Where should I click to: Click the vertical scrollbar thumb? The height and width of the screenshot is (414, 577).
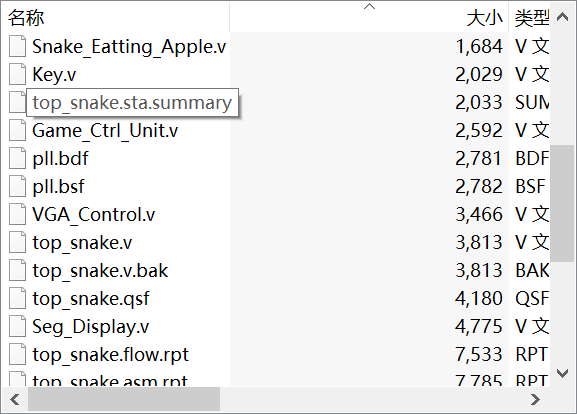(x=562, y=203)
